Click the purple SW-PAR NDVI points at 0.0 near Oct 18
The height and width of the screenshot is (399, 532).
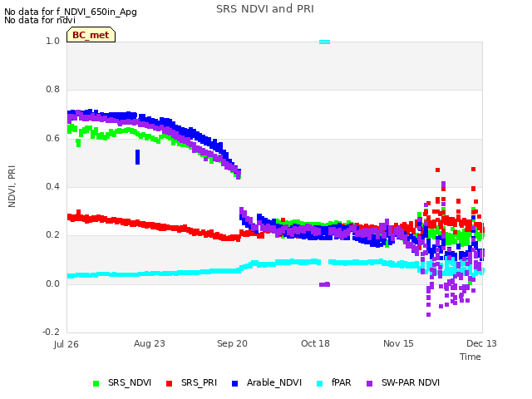pyautogui.click(x=325, y=284)
